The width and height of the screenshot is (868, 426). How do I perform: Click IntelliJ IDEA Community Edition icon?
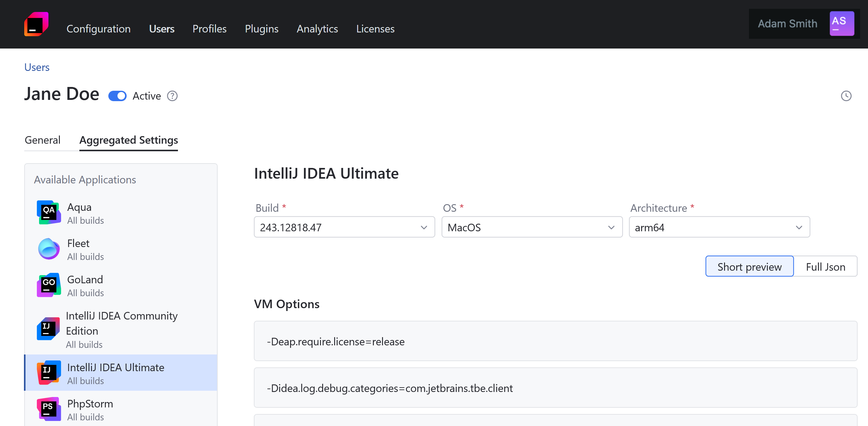[49, 329]
